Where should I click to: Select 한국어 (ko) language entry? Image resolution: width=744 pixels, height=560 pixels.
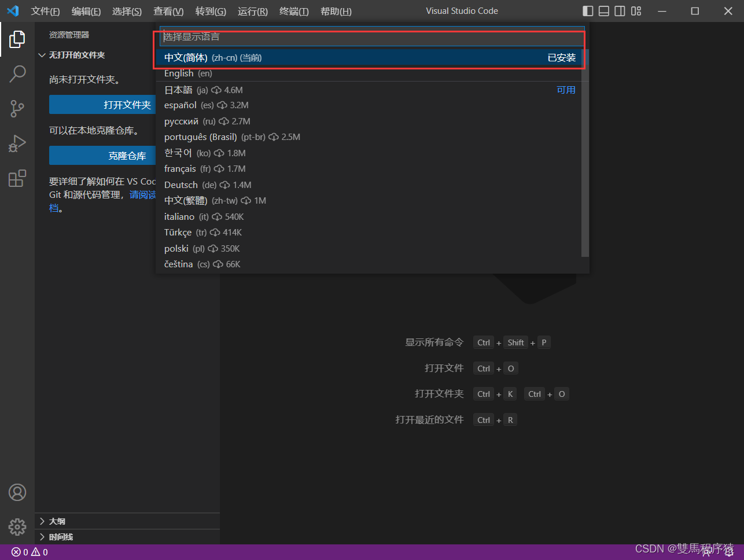(370, 153)
